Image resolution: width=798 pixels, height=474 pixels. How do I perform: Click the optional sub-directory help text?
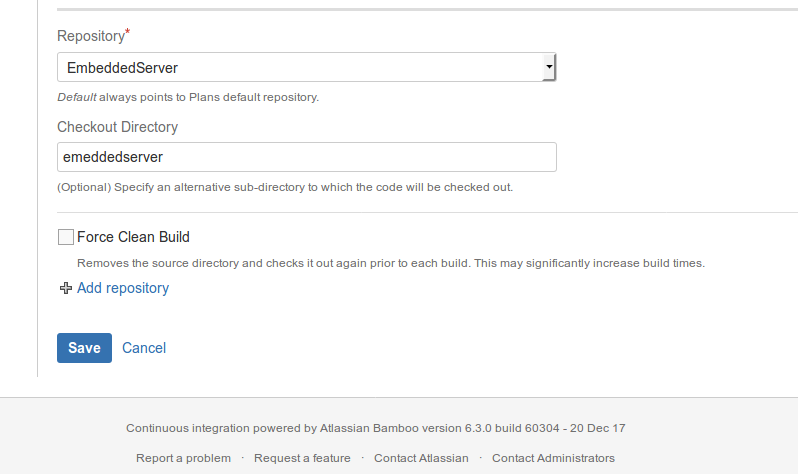(x=285, y=187)
